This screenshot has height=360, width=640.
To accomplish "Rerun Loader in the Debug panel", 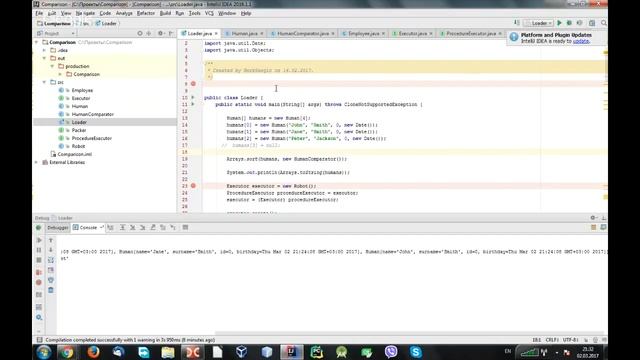I will 39,228.
